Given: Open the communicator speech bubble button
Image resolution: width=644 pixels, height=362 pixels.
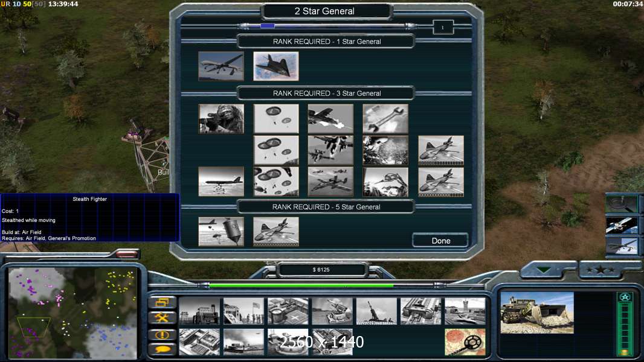Looking at the screenshot, I should coord(163,349).
